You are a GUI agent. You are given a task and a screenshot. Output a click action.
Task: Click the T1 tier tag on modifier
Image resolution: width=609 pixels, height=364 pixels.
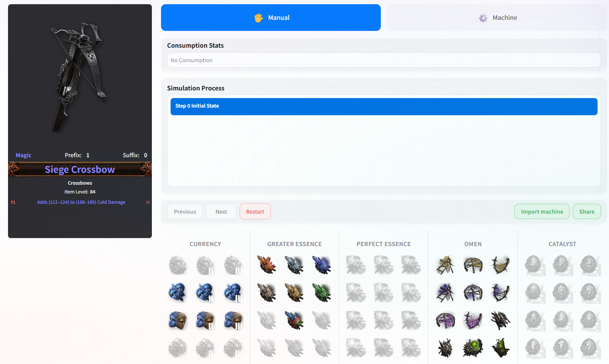(x=13, y=202)
